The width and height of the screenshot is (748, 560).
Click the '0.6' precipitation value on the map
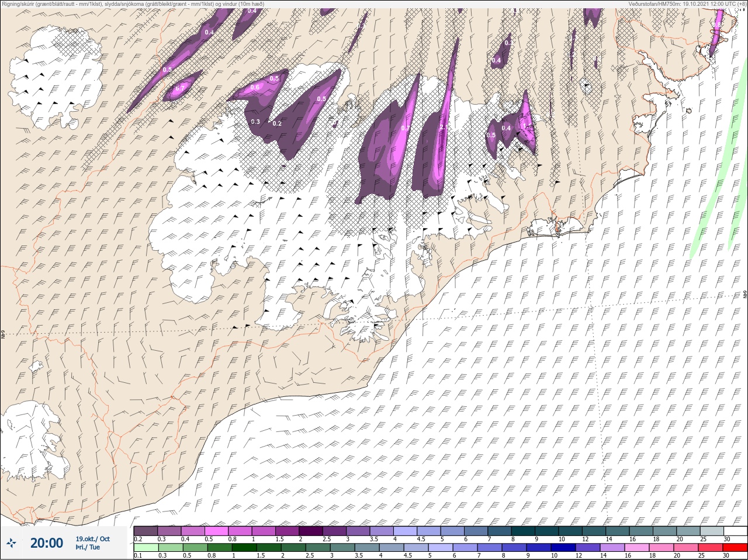(255, 88)
